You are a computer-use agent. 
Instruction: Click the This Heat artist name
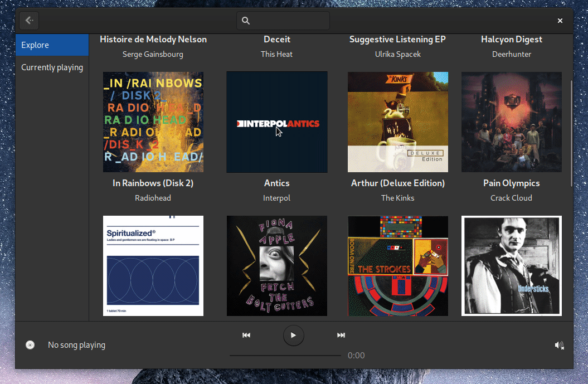[x=277, y=55]
